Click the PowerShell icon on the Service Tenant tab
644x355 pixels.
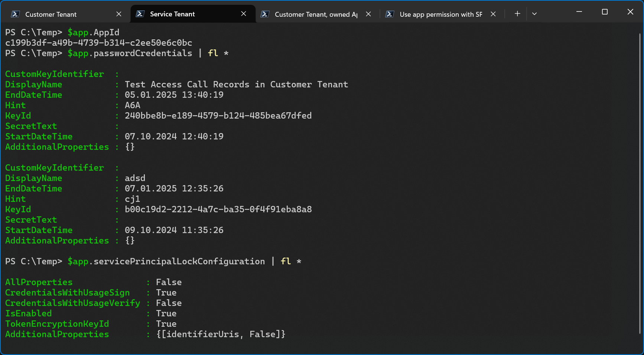(139, 14)
